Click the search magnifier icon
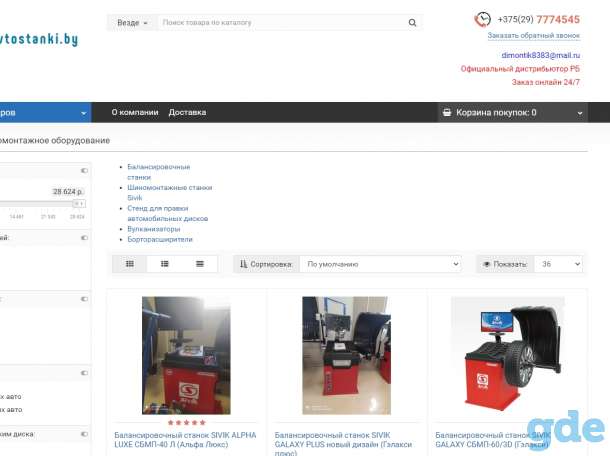The width and height of the screenshot is (610, 456). tap(412, 23)
